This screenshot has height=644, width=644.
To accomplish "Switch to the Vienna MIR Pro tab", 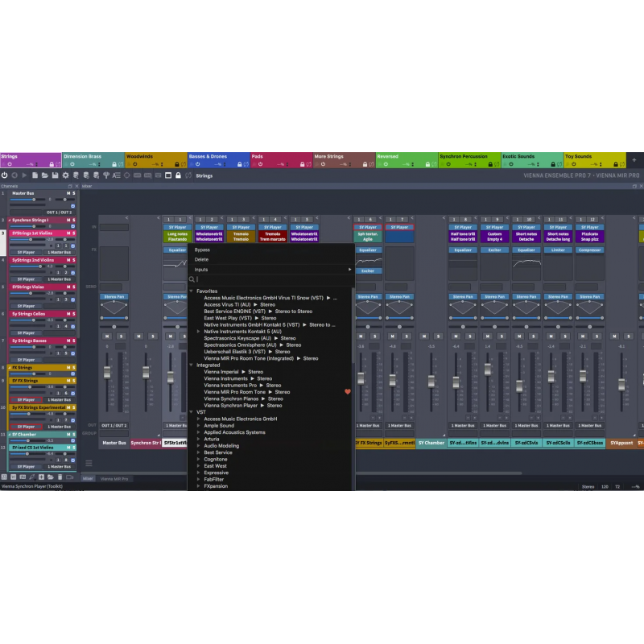I will (113, 477).
